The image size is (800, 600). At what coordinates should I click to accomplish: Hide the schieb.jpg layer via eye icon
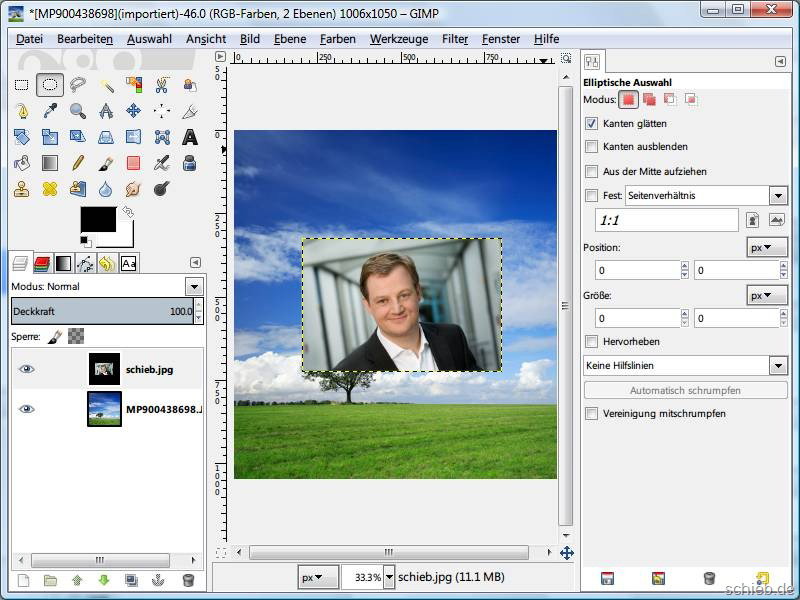click(27, 369)
